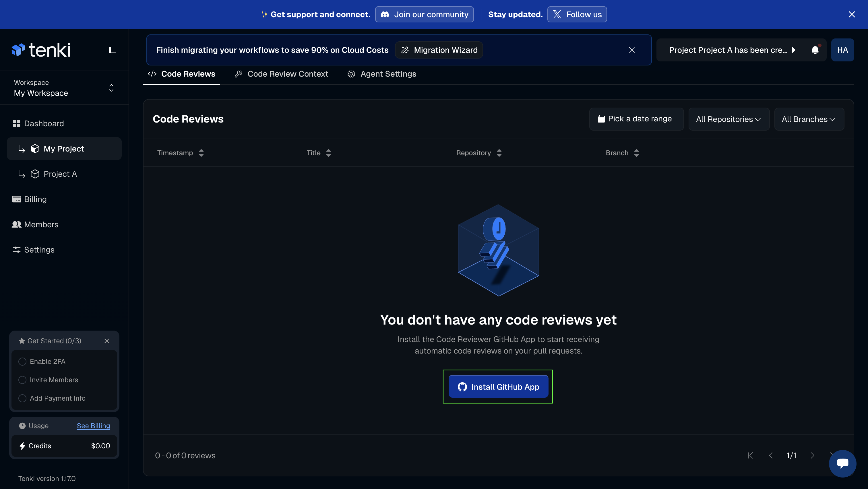Click the HA user avatar

tap(842, 50)
